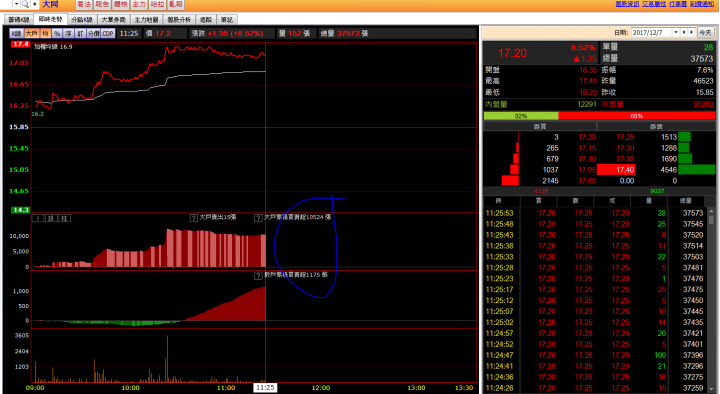Image resolution: width=720 pixels, height=394 pixels.
Task: Click the ? icon beside 大戶累積買賣超
Action: pyautogui.click(x=258, y=218)
